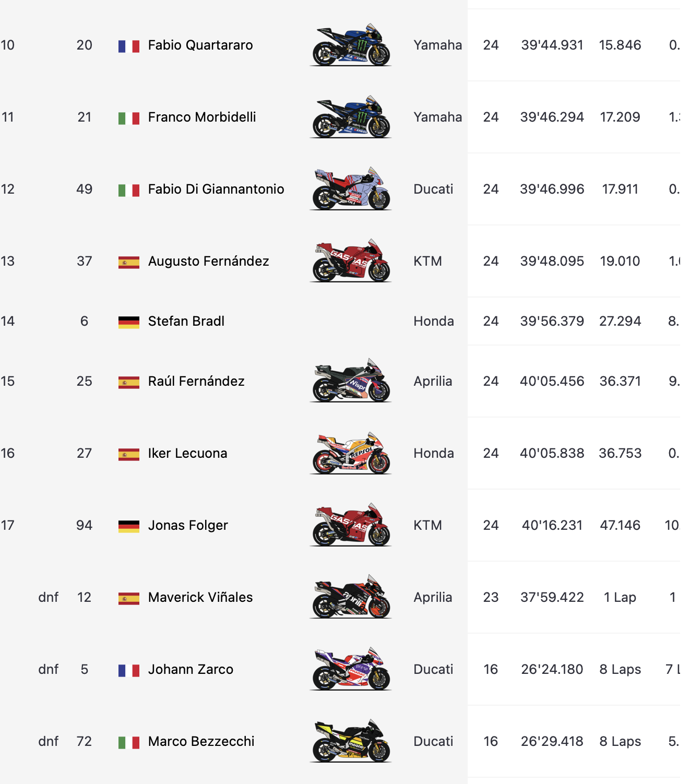
Task: Click Johann Zarco's Pramac Ducati bike image
Action: [x=350, y=669]
